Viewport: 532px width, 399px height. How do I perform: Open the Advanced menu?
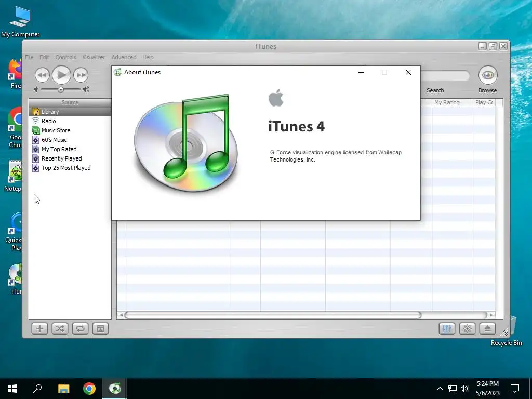[124, 57]
